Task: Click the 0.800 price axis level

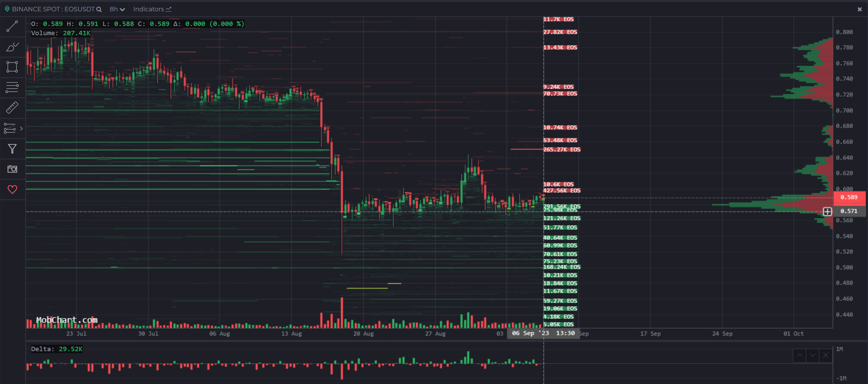Action: (844, 32)
